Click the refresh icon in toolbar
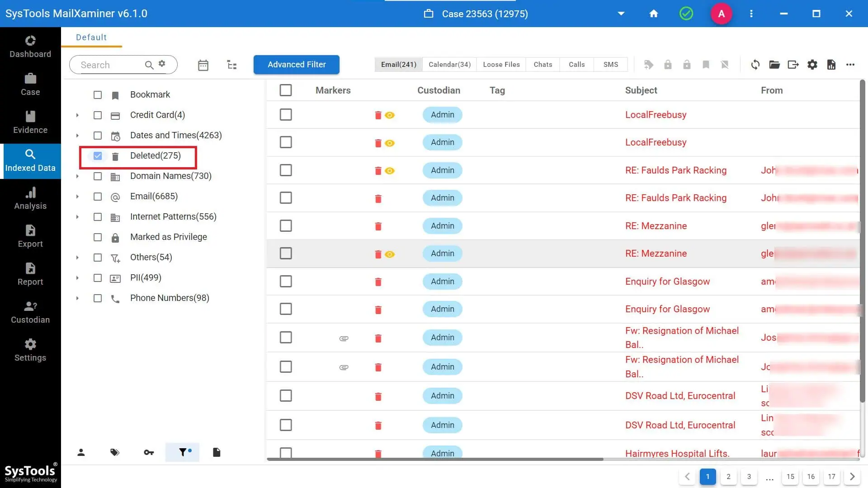Viewport: 868px width, 488px height. pos(755,65)
